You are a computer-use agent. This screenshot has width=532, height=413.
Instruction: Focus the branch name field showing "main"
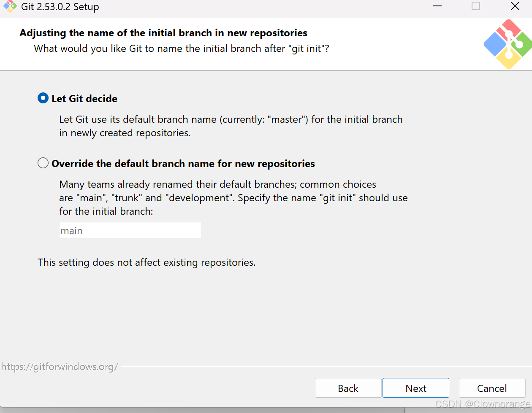coord(130,231)
